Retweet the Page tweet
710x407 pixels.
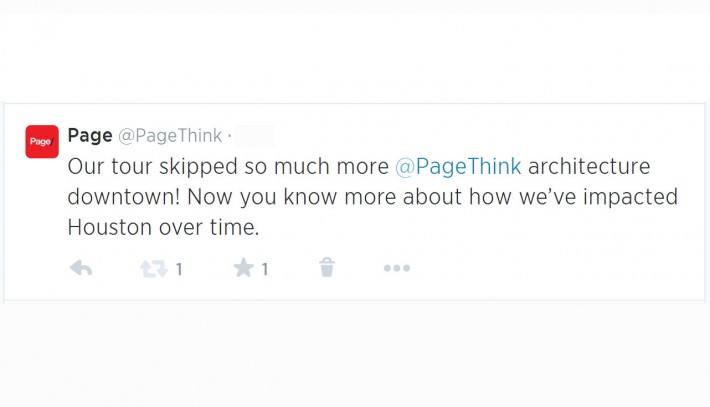click(x=153, y=268)
